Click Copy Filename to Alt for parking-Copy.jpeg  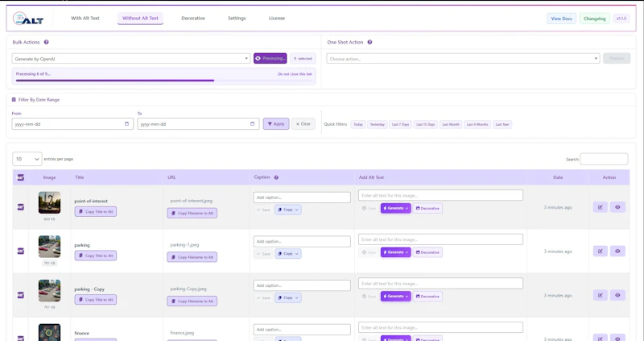[192, 301]
